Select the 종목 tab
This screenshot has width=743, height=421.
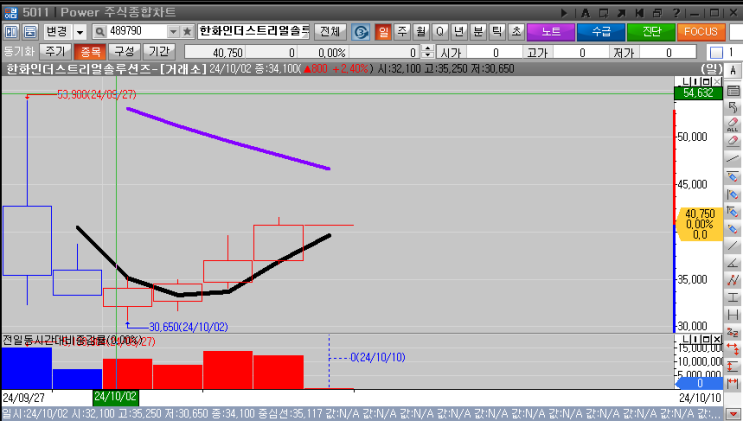pyautogui.click(x=90, y=51)
